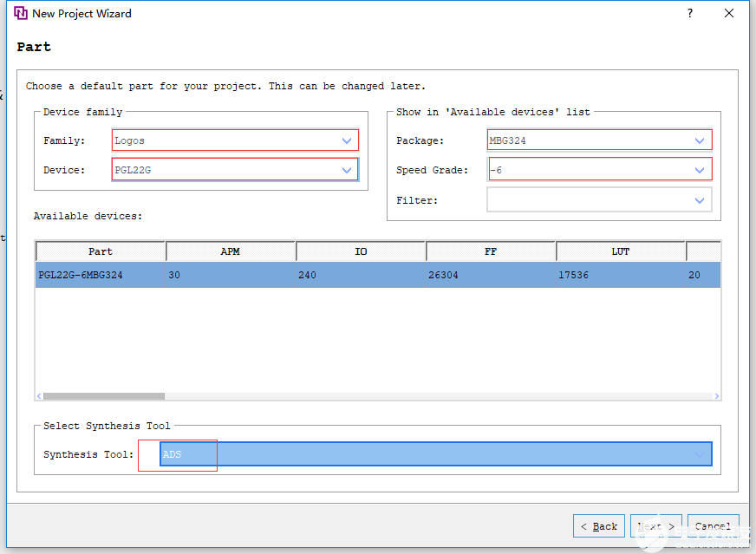
Task: Click the scrollbar left arrow in devices list
Action: (x=39, y=396)
